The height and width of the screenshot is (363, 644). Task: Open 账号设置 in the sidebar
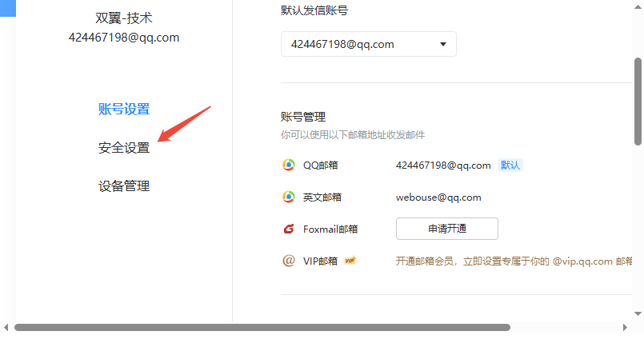(124, 110)
